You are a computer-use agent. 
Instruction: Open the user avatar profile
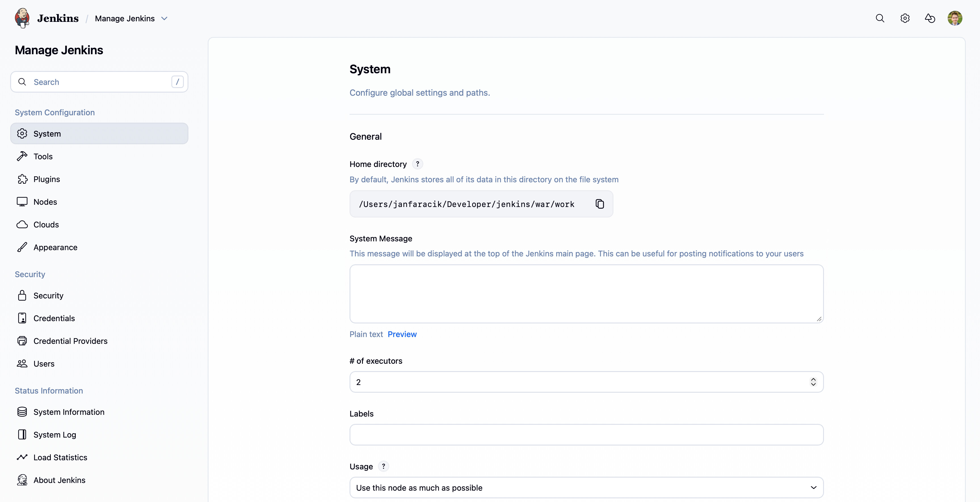coord(954,18)
